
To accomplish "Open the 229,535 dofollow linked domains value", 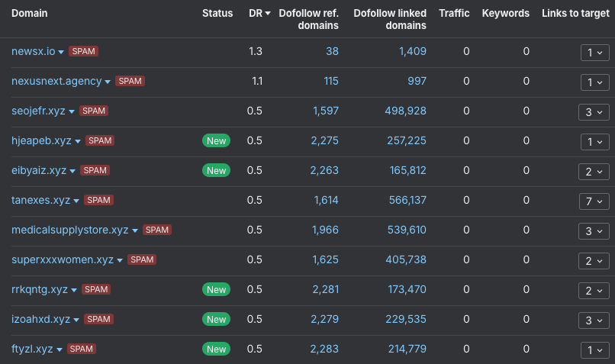I will (x=406, y=319).
